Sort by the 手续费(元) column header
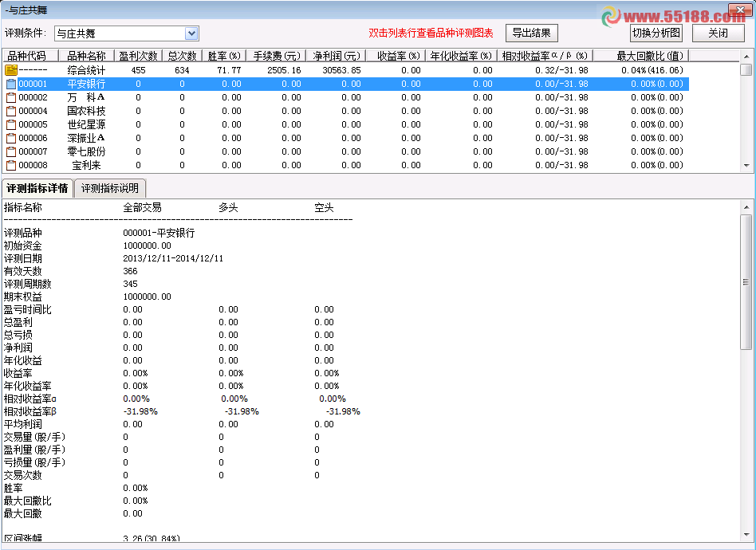Screen dimensions: 756x550 click(277, 56)
